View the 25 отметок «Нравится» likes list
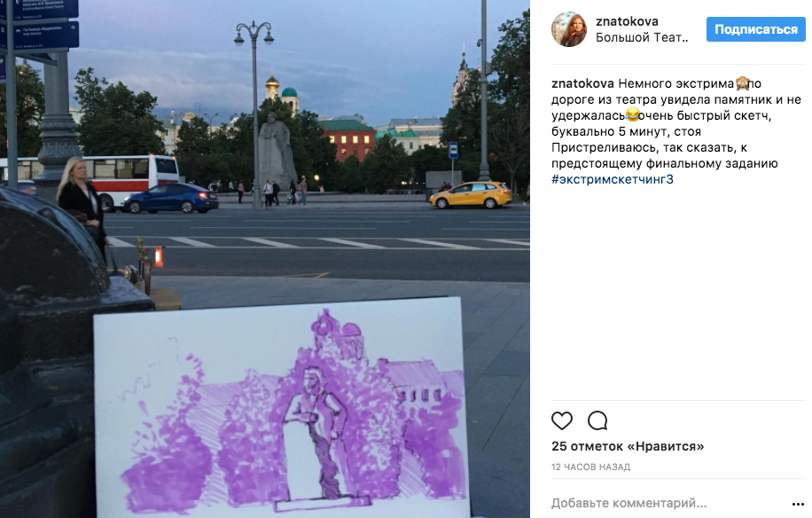This screenshot has width=812, height=518. tap(628, 446)
